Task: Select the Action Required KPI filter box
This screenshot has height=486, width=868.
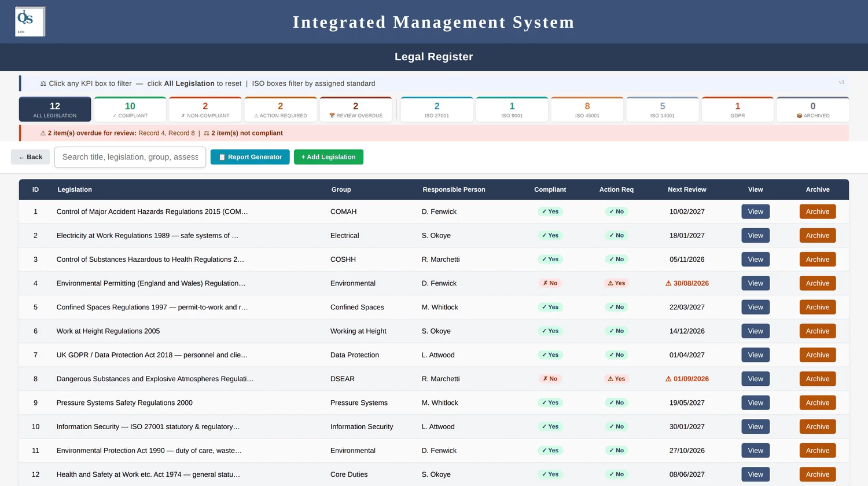Action: pos(281,109)
